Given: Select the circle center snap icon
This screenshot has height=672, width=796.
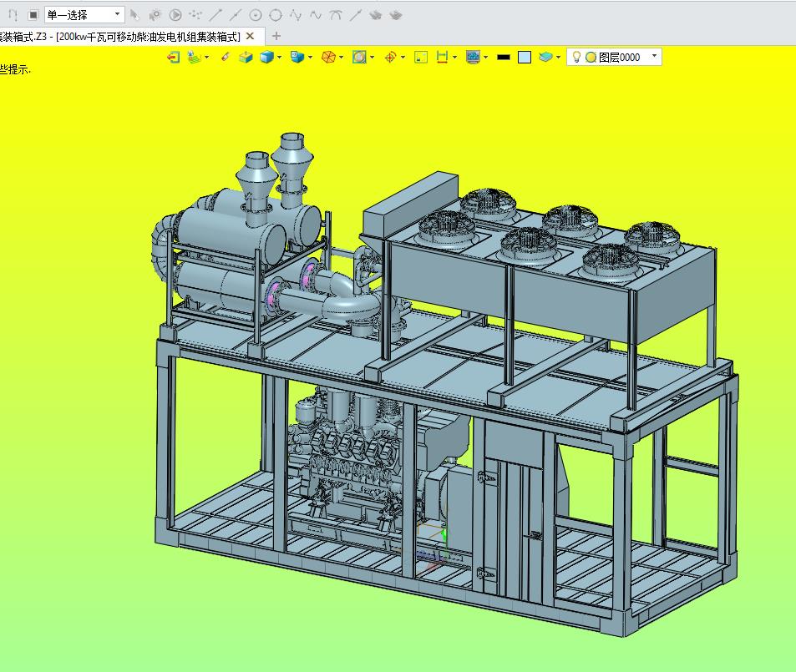Looking at the screenshot, I should click(256, 15).
